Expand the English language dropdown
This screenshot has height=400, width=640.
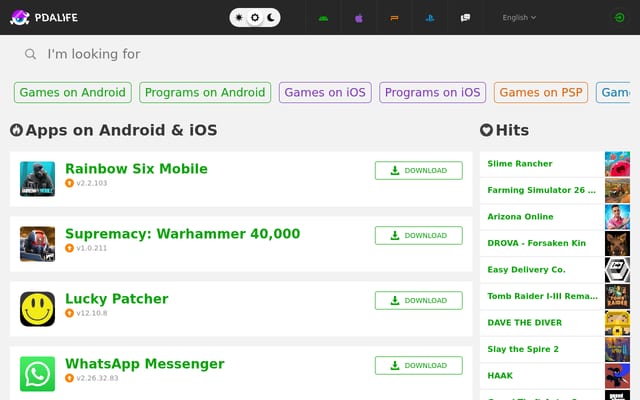[519, 18]
